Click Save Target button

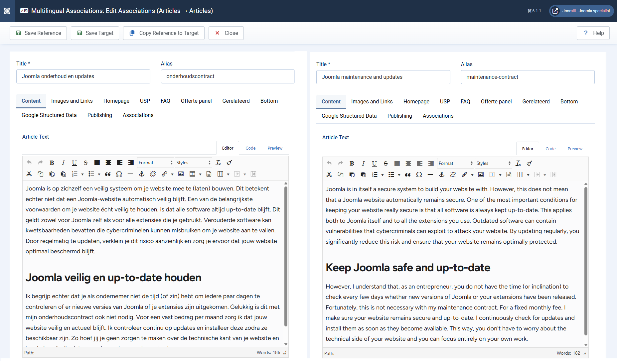click(95, 33)
